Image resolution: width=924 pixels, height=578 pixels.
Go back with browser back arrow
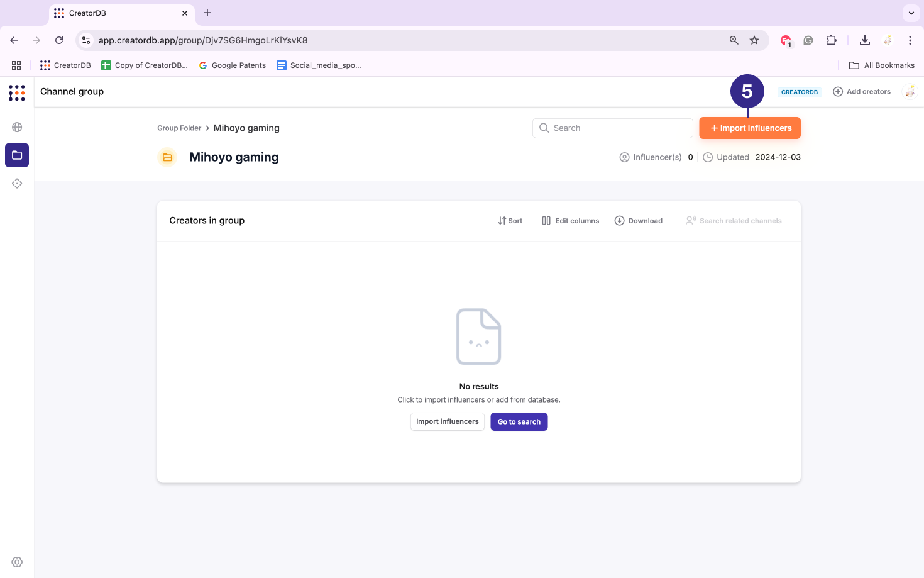pyautogui.click(x=14, y=40)
